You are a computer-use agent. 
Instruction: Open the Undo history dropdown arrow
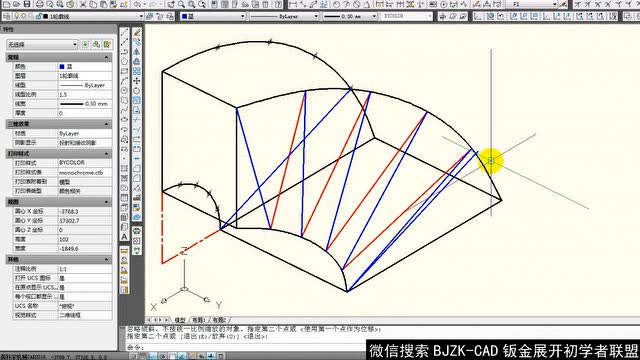click(x=145, y=4)
